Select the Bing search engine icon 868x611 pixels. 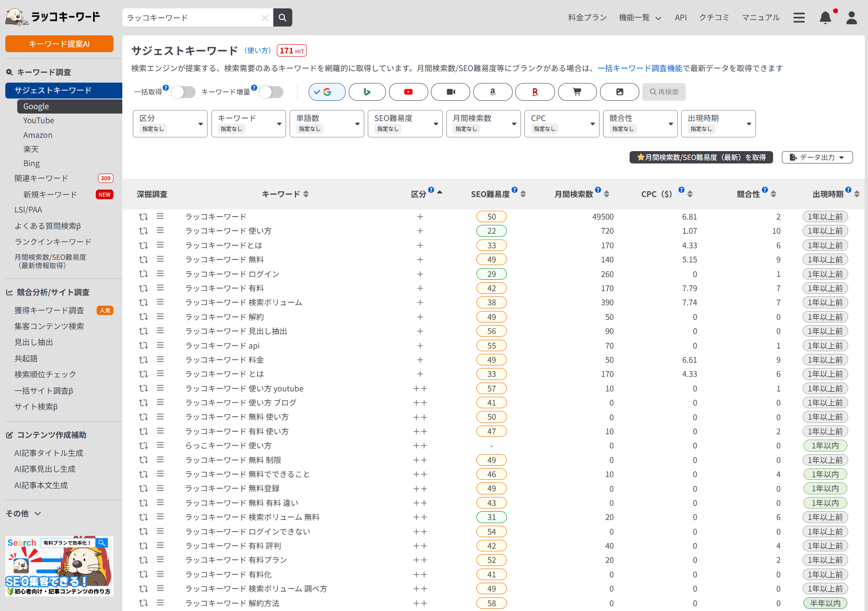coord(367,92)
